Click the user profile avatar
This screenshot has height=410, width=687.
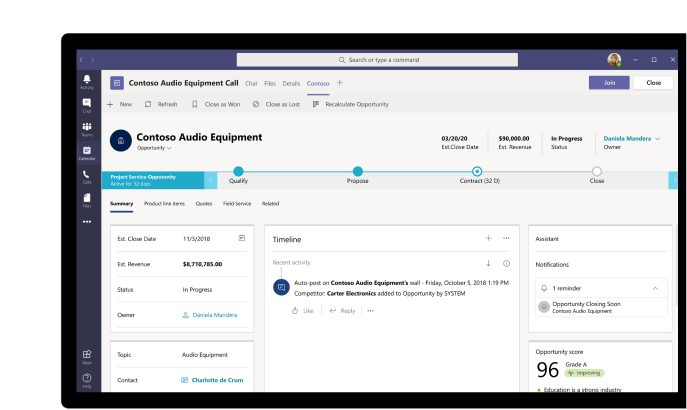(614, 60)
